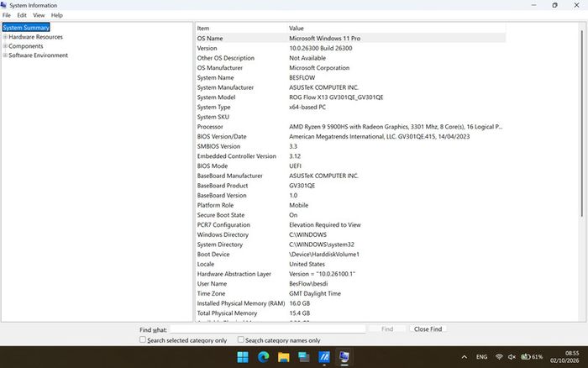588x368 pixels.
Task: Launch Microsoft Edge from taskbar
Action: pos(263,357)
